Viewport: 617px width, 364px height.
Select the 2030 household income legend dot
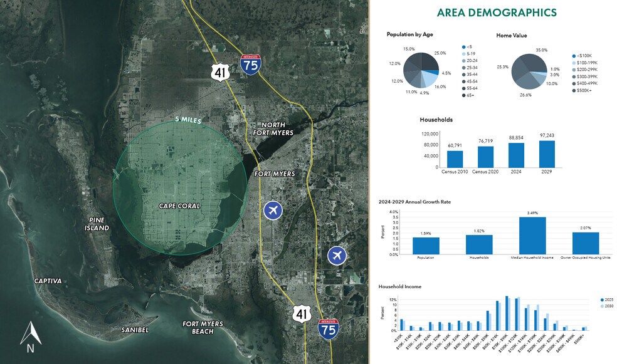pos(602,306)
